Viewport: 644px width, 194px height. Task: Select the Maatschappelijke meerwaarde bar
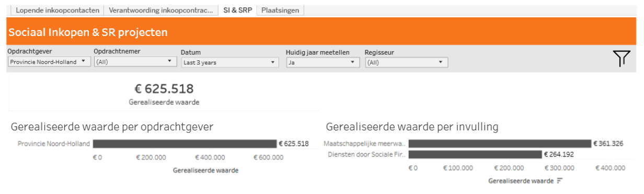coord(500,143)
